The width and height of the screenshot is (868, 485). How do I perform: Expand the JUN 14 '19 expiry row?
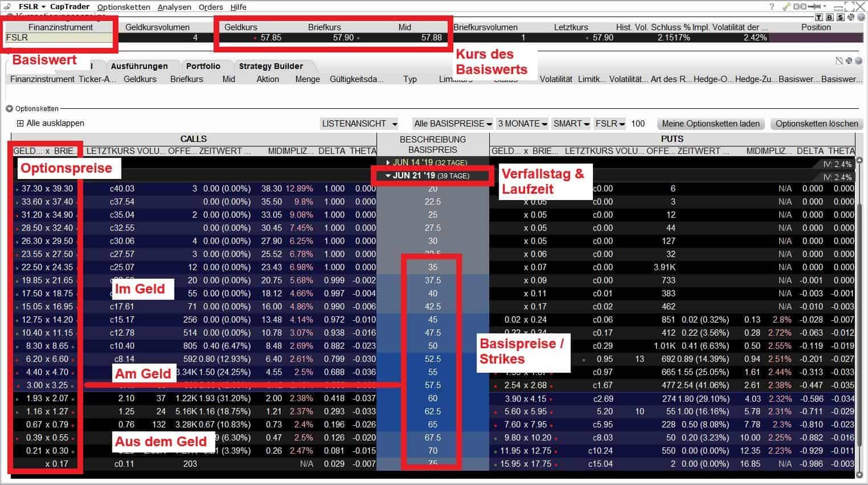[388, 162]
